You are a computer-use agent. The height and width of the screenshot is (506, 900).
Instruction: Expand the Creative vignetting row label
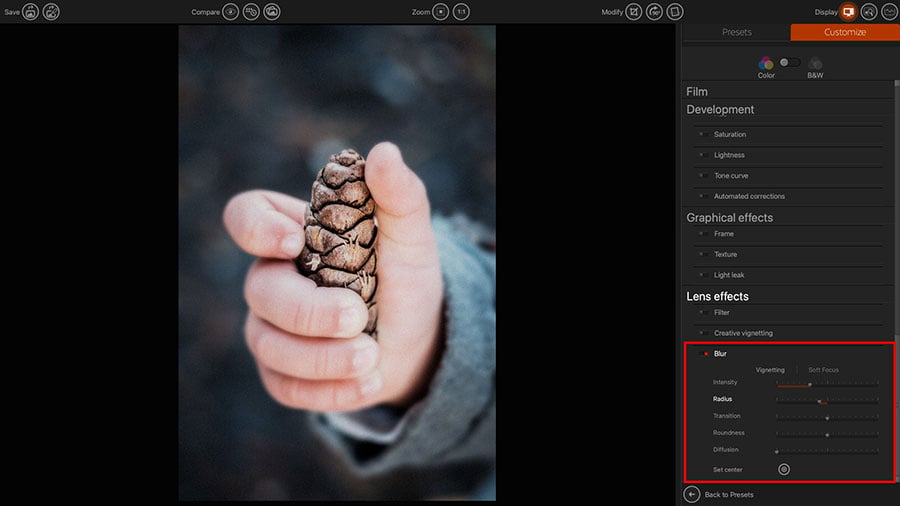pyautogui.click(x=743, y=333)
